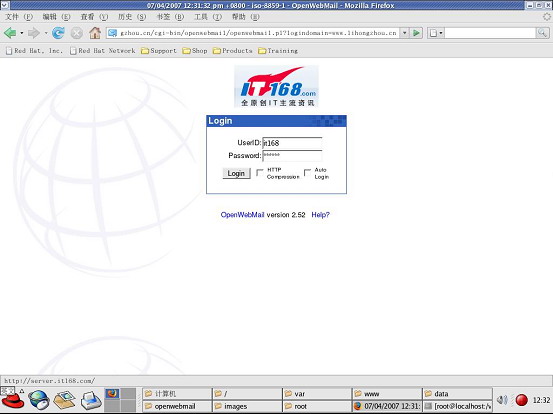The width and height of the screenshot is (553, 414).
Task: Enable the Auto Login checkbox
Action: click(308, 172)
